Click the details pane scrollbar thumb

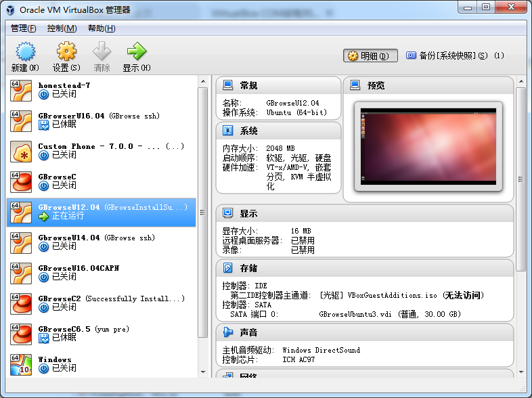(x=520, y=179)
